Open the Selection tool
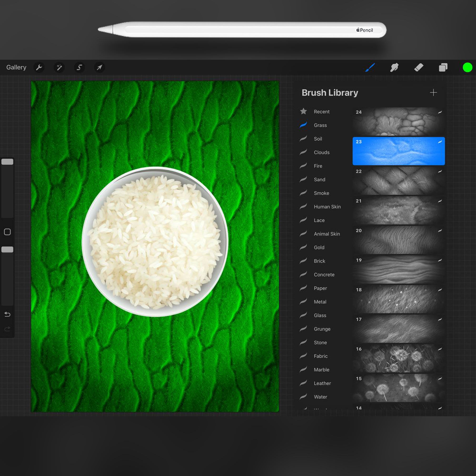The height and width of the screenshot is (476, 476). (79, 68)
